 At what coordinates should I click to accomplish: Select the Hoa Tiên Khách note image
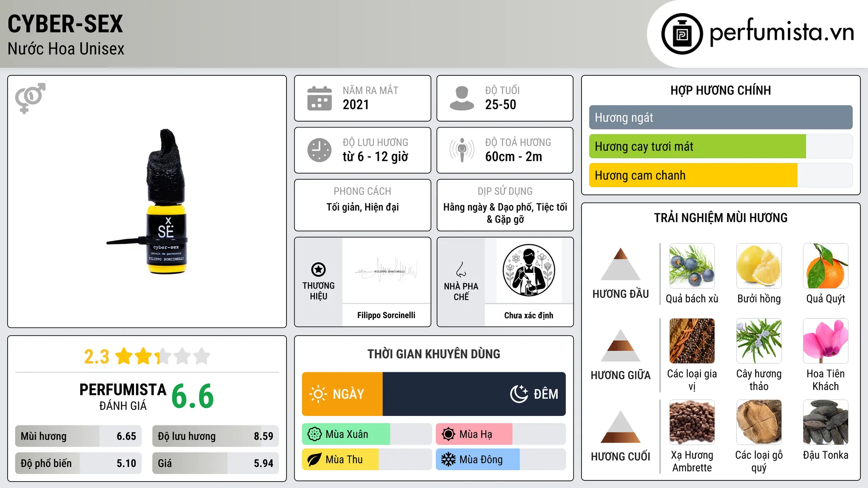click(826, 341)
